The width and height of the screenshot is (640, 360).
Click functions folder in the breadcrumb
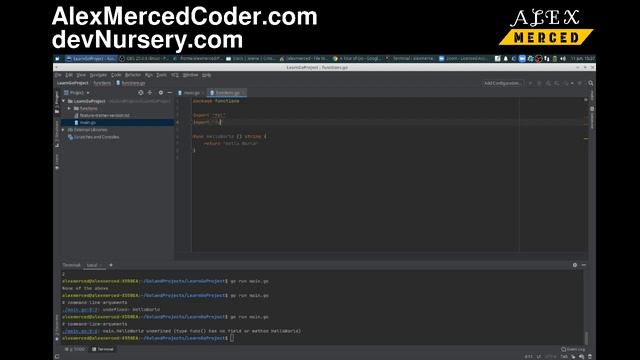pyautogui.click(x=102, y=83)
